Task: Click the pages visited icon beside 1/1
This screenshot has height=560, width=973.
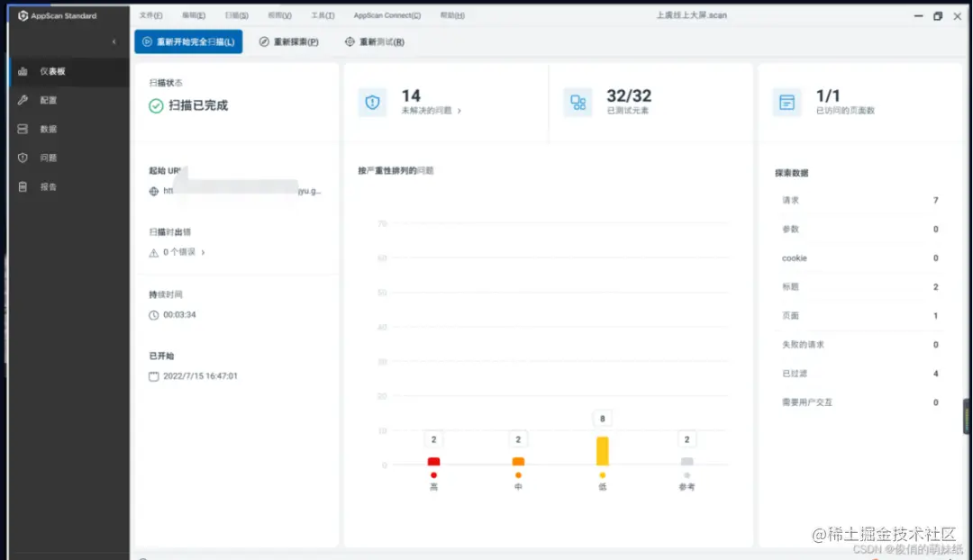Action: coord(787,103)
